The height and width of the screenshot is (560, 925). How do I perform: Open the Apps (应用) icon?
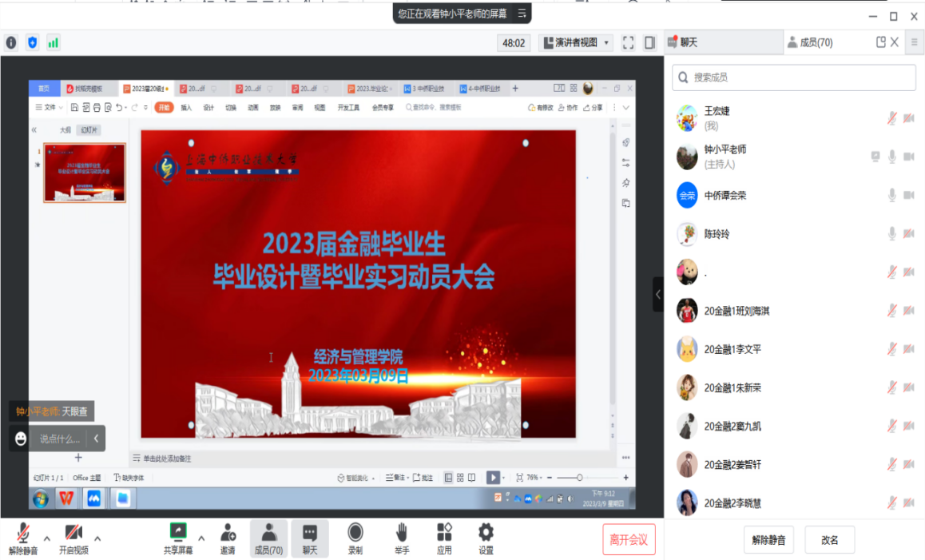(444, 538)
